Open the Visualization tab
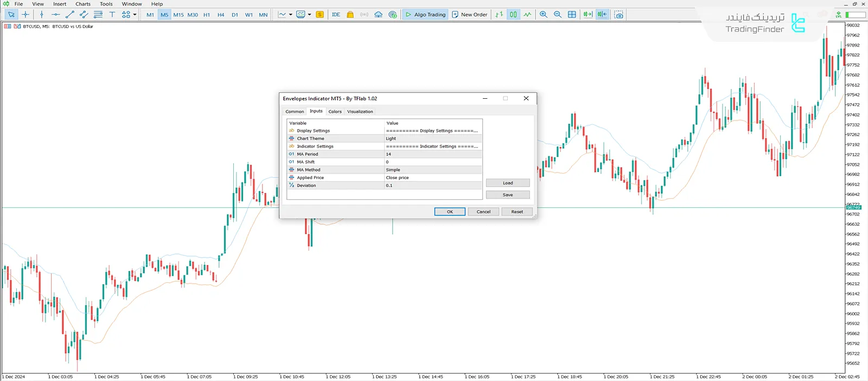The height and width of the screenshot is (381, 868). pyautogui.click(x=360, y=111)
